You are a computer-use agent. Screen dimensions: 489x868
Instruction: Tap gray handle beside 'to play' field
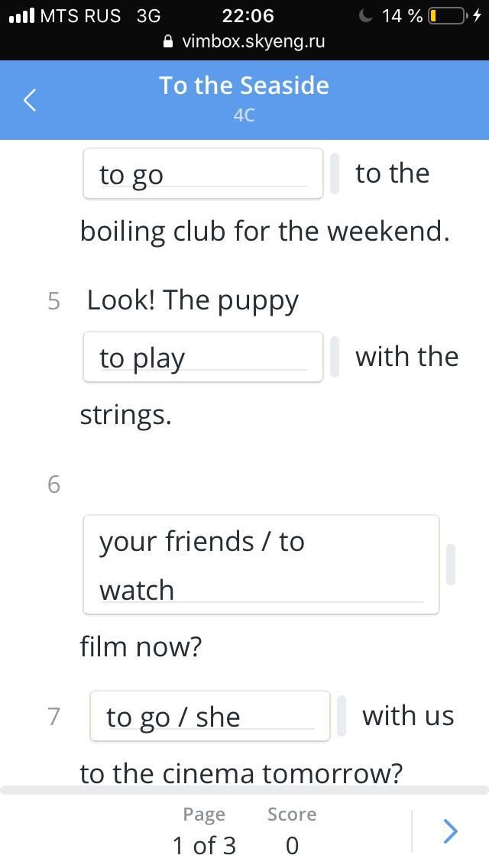tap(335, 357)
